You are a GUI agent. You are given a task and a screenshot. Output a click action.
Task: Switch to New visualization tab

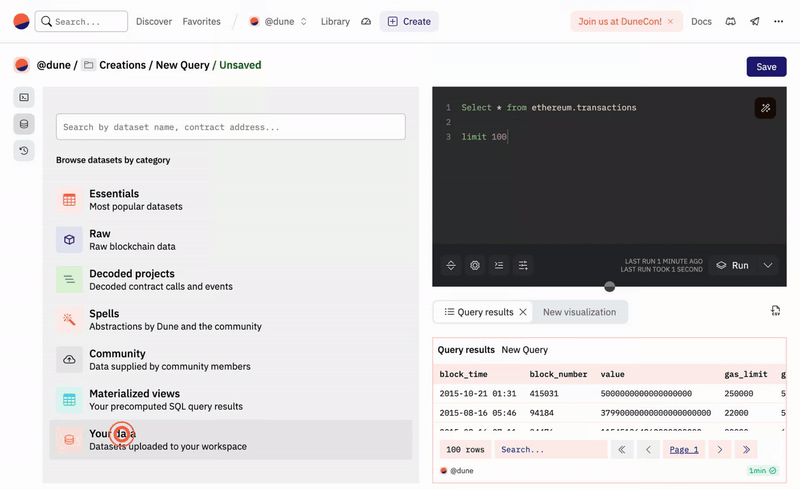point(579,312)
